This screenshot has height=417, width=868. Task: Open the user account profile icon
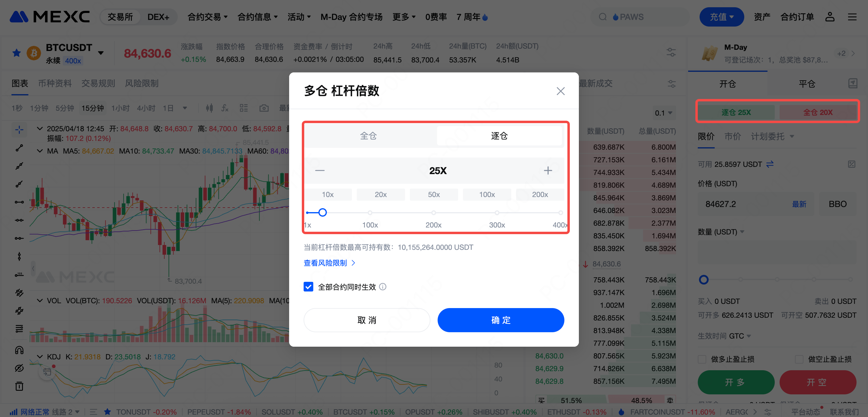(830, 17)
